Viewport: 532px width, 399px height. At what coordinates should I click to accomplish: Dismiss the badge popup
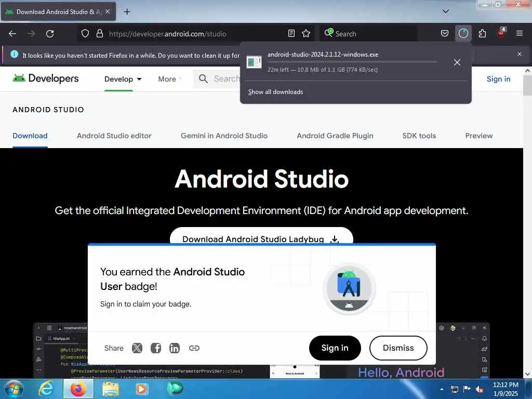[x=398, y=348]
